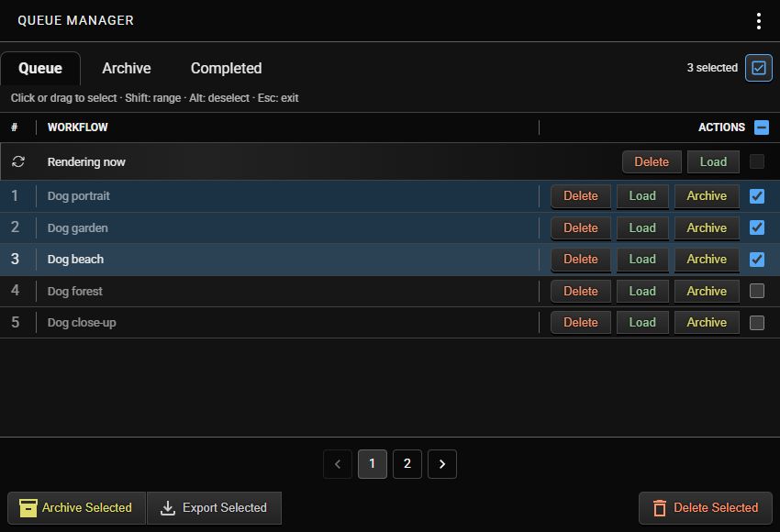Switch to the Archive tab
The width and height of the screenshot is (780, 532).
(127, 68)
